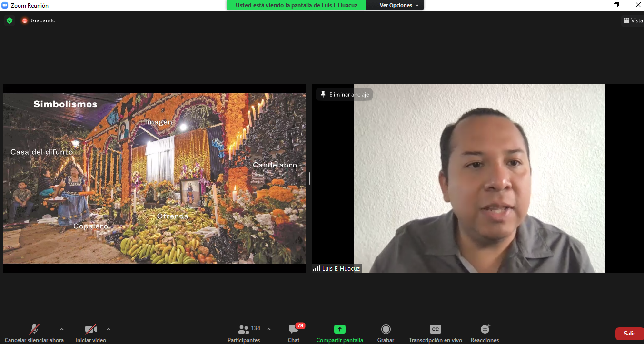Viewport: 644px width, 344px height.
Task: Click the Luis E Huacuz name label
Action: pyautogui.click(x=341, y=269)
